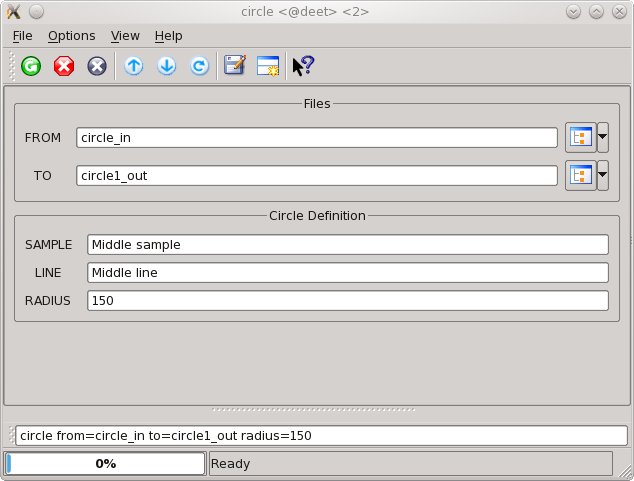Open the View menu
The height and width of the screenshot is (481, 634).
pos(125,35)
